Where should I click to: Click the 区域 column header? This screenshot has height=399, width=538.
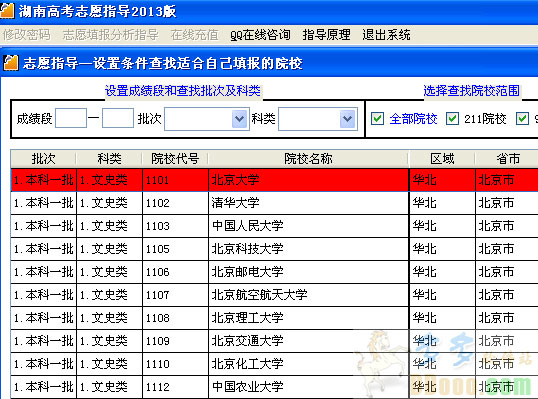[x=442, y=159]
